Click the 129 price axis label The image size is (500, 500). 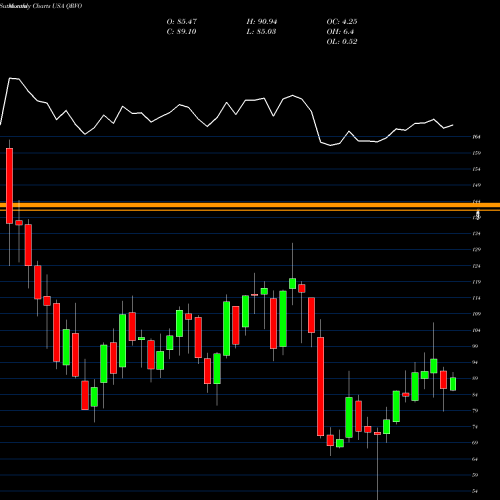pyautogui.click(x=477, y=249)
